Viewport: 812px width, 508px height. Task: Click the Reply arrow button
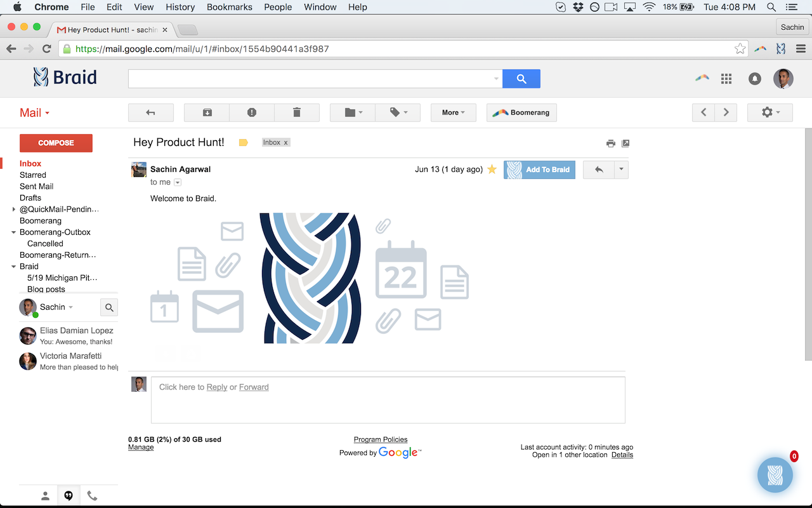click(x=598, y=170)
